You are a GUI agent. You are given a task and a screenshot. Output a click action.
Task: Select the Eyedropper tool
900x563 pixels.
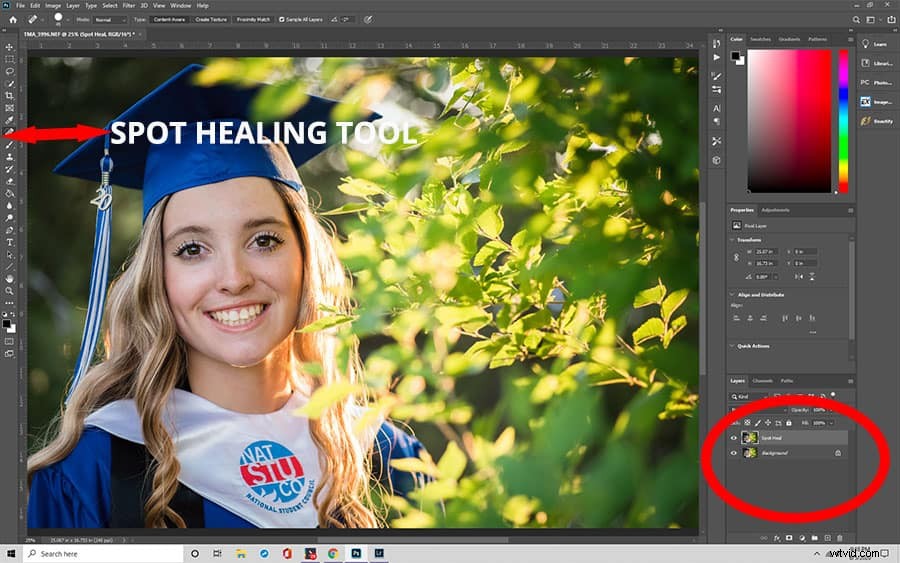click(x=9, y=120)
